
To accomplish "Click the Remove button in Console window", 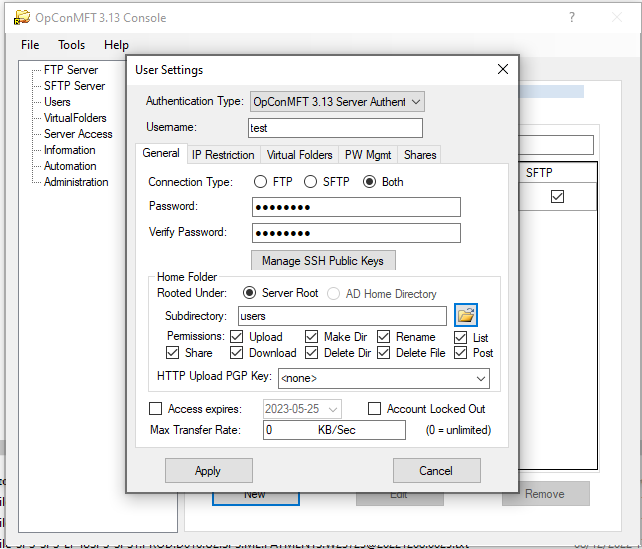I will pyautogui.click(x=546, y=494).
